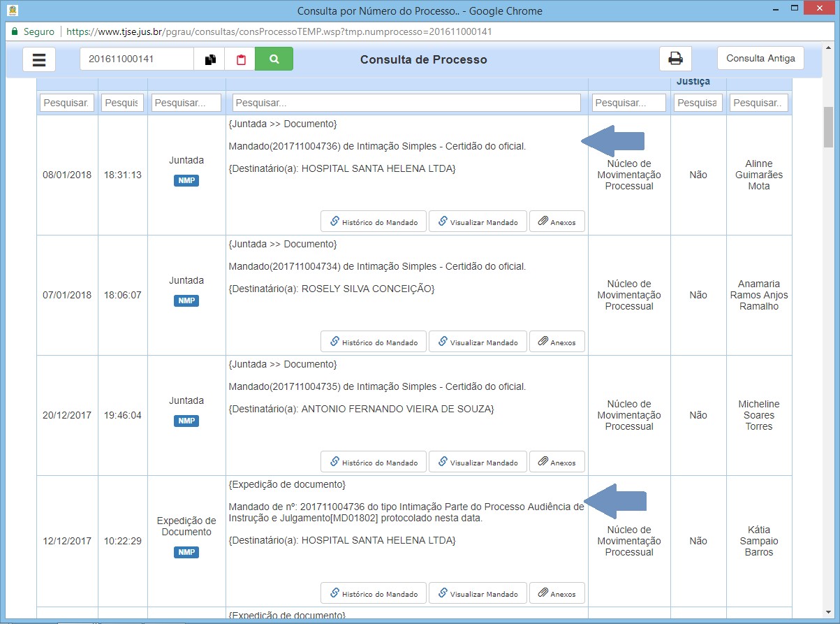Open Consulta Antiga
Screen dimensions: 840x624
tap(760, 59)
